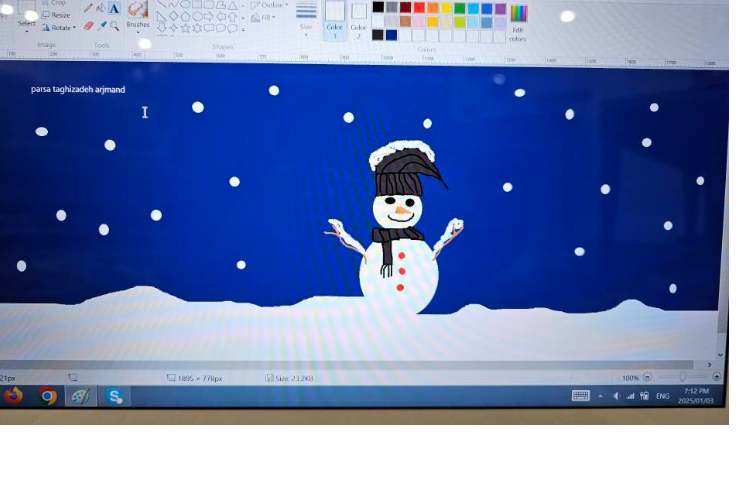This screenshot has width=750, height=480.
Task: Click the ENG language indicator
Action: point(662,396)
